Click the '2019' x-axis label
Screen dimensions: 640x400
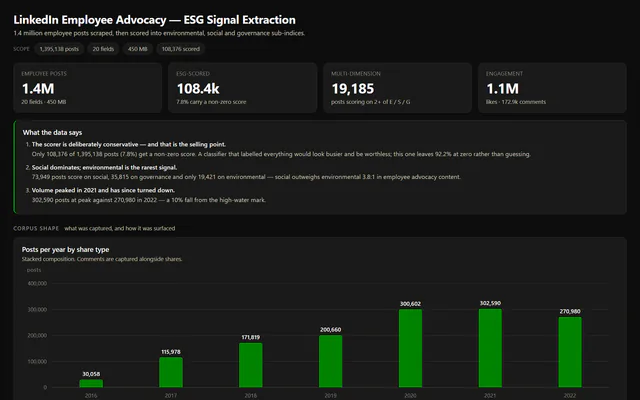331,396
